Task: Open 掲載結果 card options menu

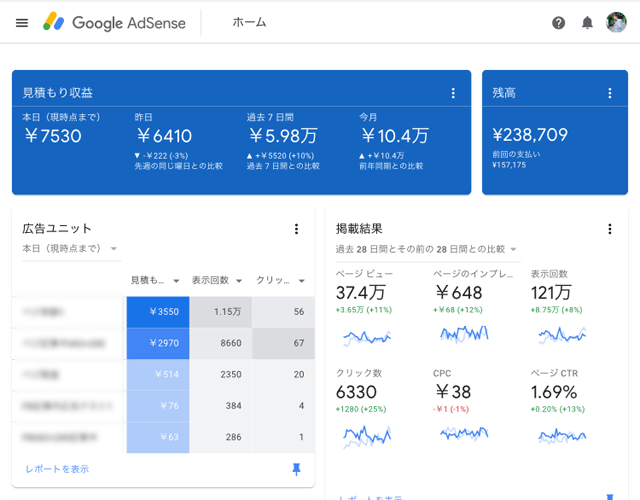Action: (x=610, y=229)
